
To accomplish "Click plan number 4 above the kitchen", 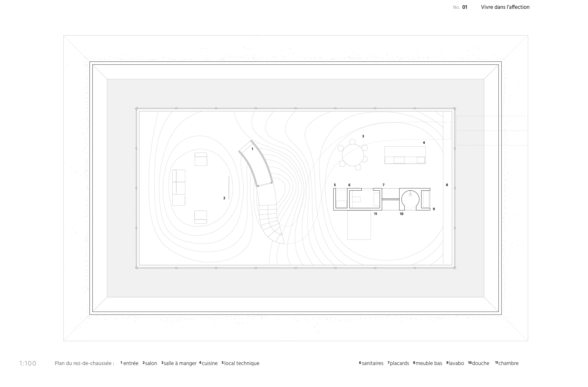I will coord(424,143).
